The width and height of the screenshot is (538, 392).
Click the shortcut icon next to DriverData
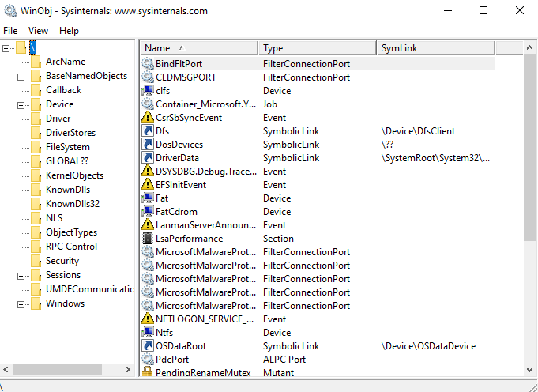click(148, 157)
